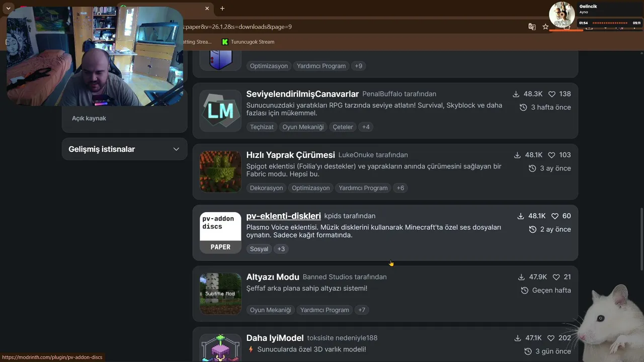The height and width of the screenshot is (362, 644).
Task: Open the Turuncugok Stream bookmark
Action: [x=248, y=42]
